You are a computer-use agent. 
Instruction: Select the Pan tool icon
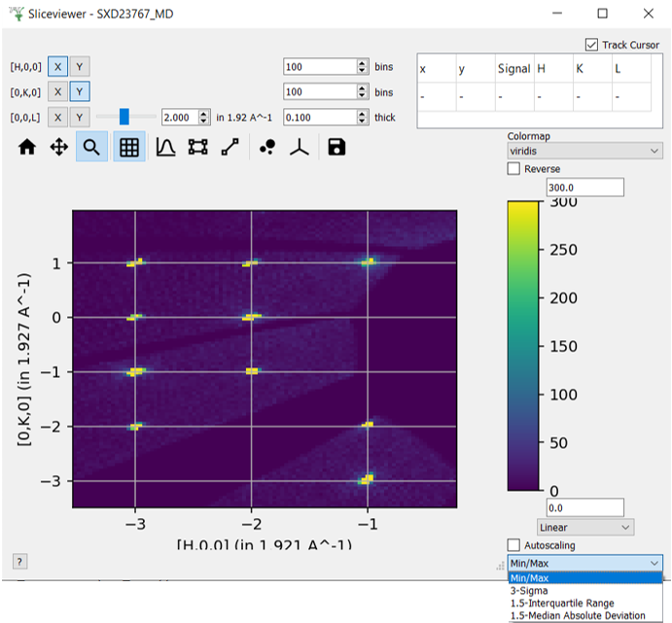[58, 147]
